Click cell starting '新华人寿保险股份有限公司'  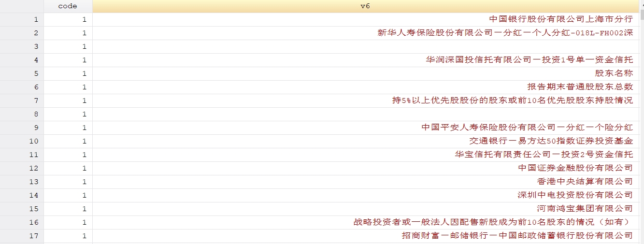pos(366,33)
